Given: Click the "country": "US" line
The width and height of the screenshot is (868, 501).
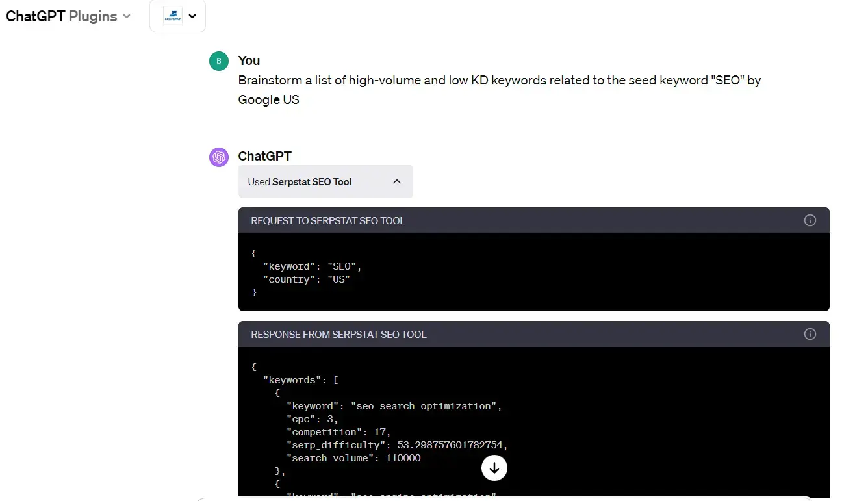Looking at the screenshot, I should pos(306,279).
